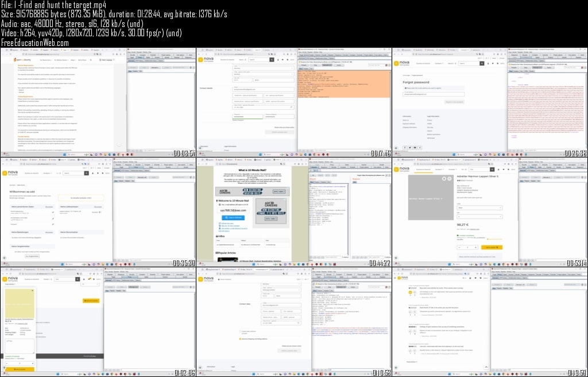Click the grey request password button under Forgot password
Screen dimensions: 588x377
(454, 102)
